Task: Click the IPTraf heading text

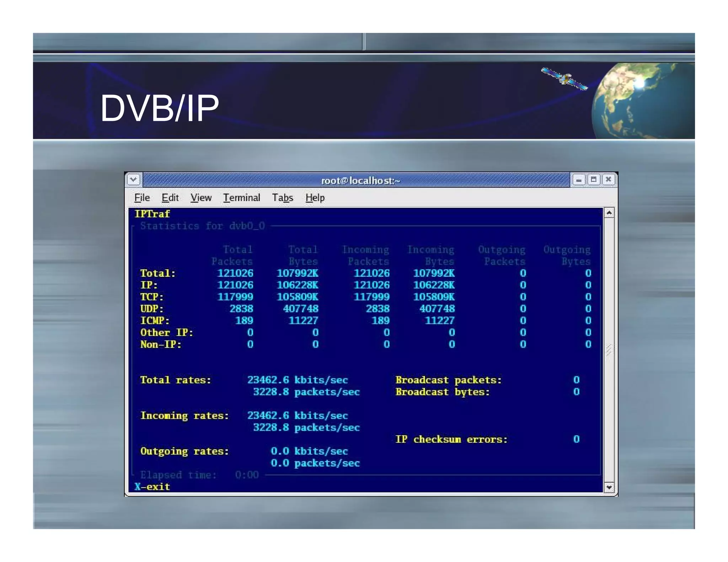Action: (x=152, y=214)
